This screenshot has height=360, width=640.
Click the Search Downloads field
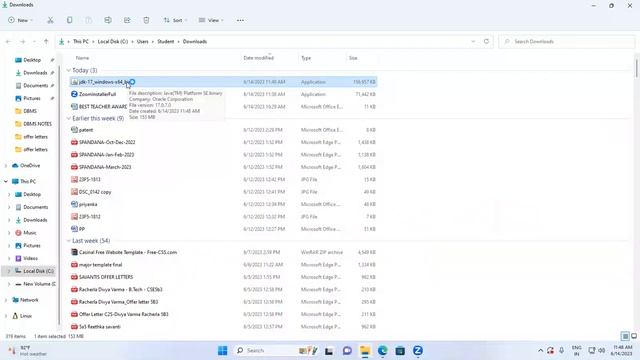pyautogui.click(x=567, y=42)
